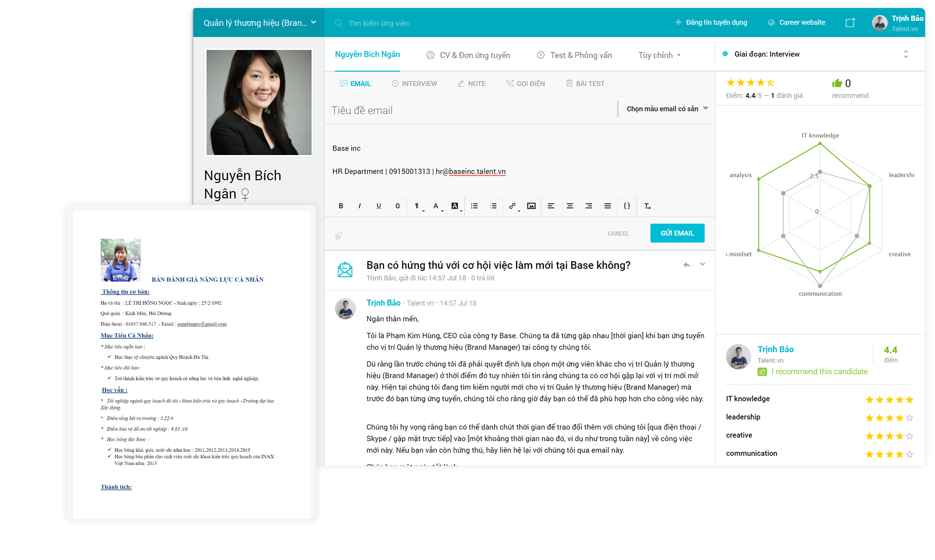This screenshot has height=560, width=935.
Task: Insert a numbered list
Action: pyautogui.click(x=493, y=206)
